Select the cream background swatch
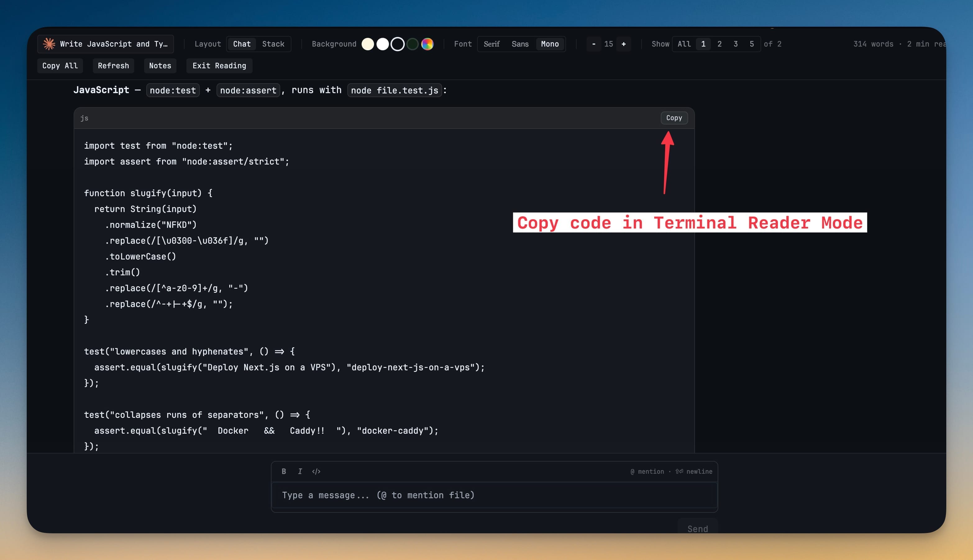Viewport: 973px width, 560px height. point(368,44)
